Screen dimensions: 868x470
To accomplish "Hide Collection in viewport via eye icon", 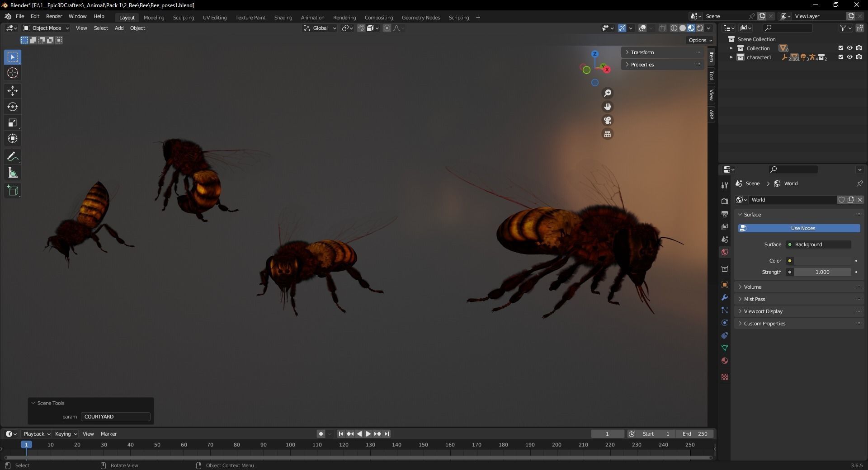I will (x=849, y=48).
